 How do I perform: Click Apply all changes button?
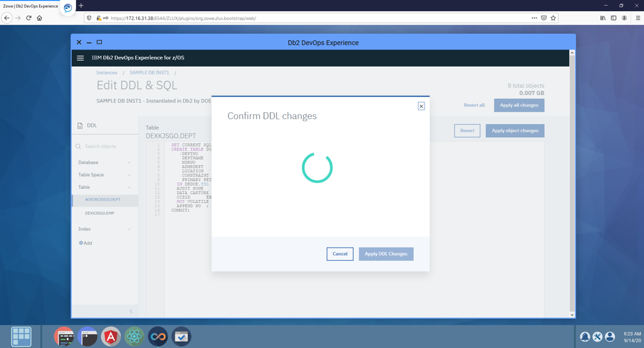tap(519, 106)
